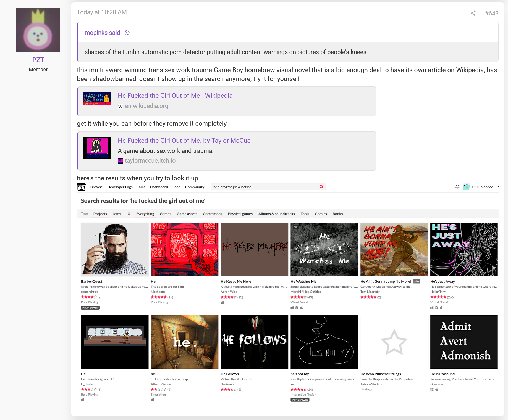Click Windows icon under He Keeps Me Here
The height and width of the screenshot is (420, 508).
click(x=222, y=303)
